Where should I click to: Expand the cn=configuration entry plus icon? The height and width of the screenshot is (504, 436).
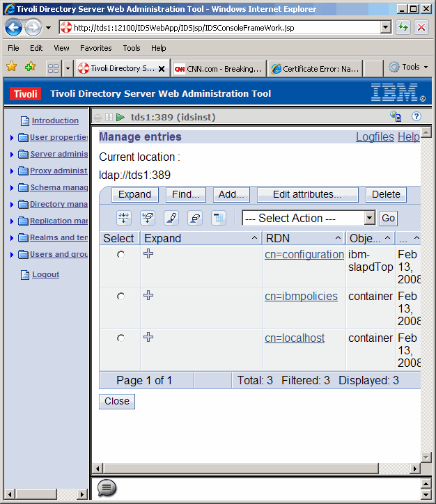pos(148,254)
